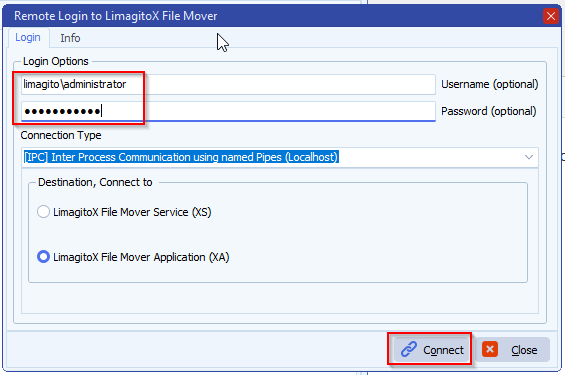This screenshot has height=375, width=565.
Task: Focus the Password input field
Action: 228,111
